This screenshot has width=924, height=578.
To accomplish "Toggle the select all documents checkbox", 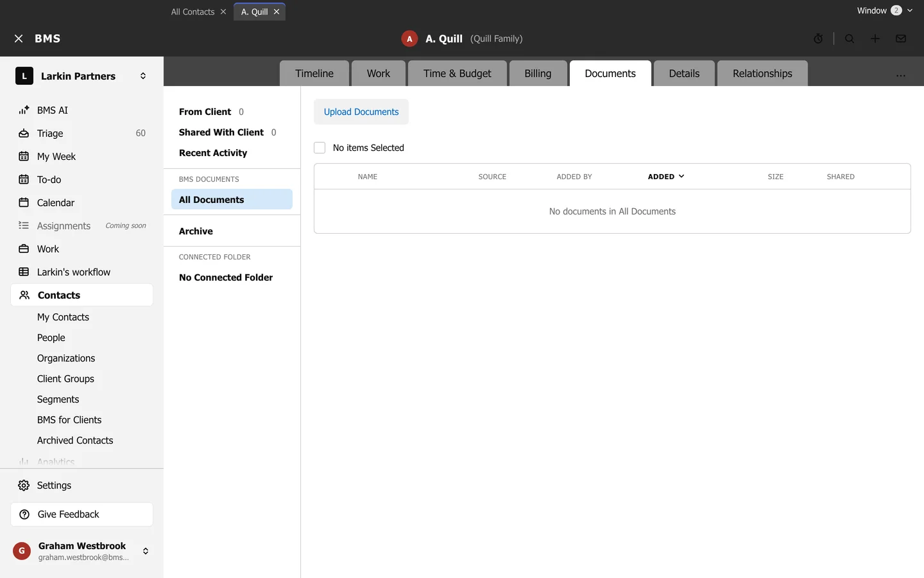I will (320, 148).
